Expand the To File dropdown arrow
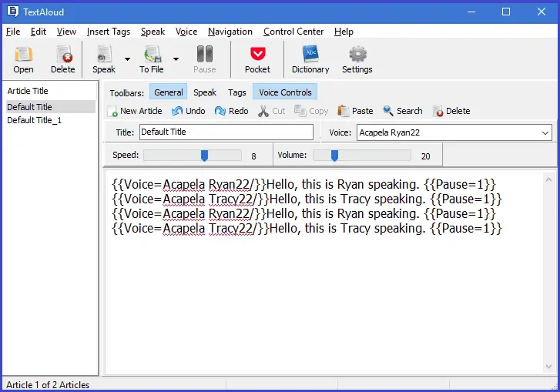The image size is (560, 392). pyautogui.click(x=176, y=59)
